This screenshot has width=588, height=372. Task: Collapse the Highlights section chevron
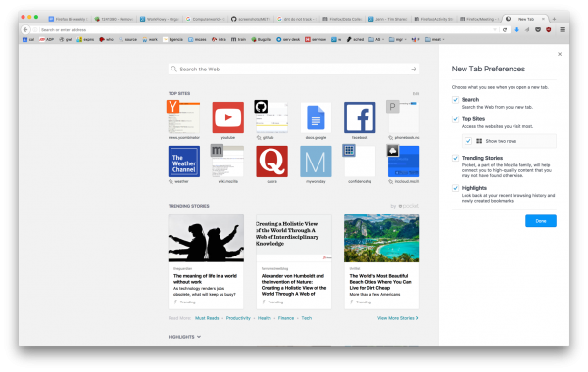[x=199, y=337]
